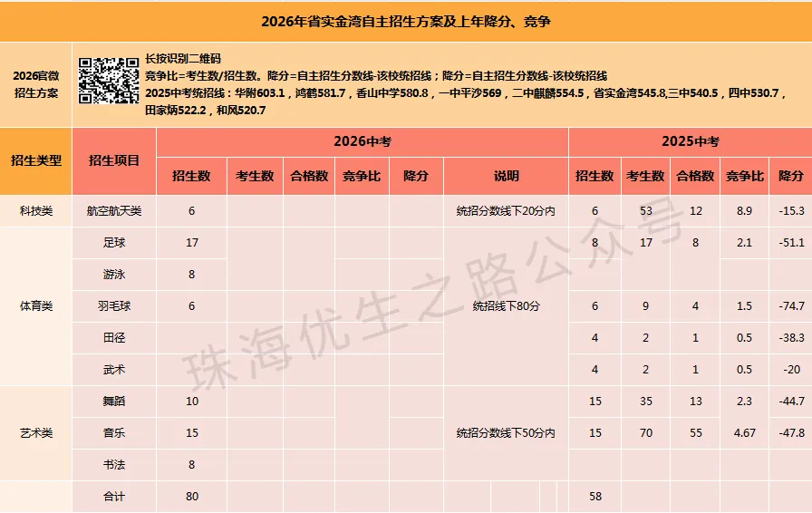Select the '书法' project cell
Screen dimensions: 812x513
tap(114, 465)
